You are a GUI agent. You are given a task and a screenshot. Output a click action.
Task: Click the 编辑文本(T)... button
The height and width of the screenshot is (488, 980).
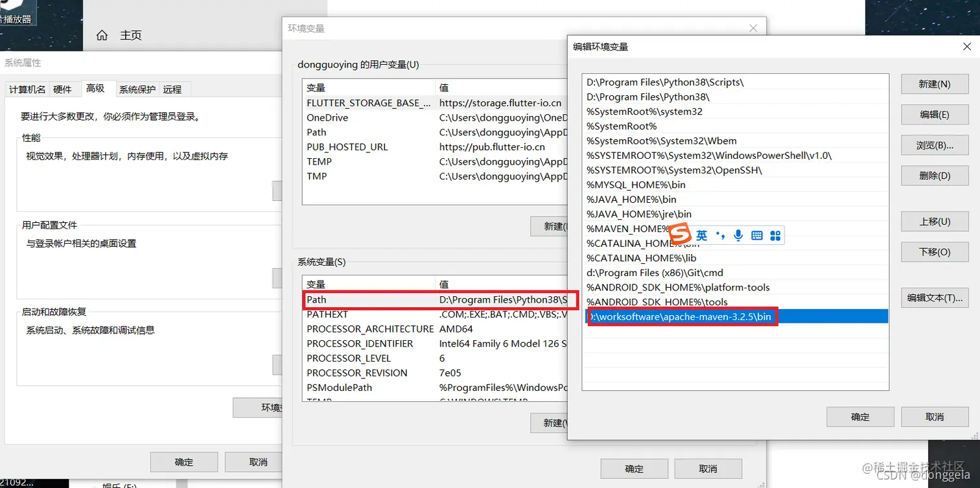pos(935,298)
